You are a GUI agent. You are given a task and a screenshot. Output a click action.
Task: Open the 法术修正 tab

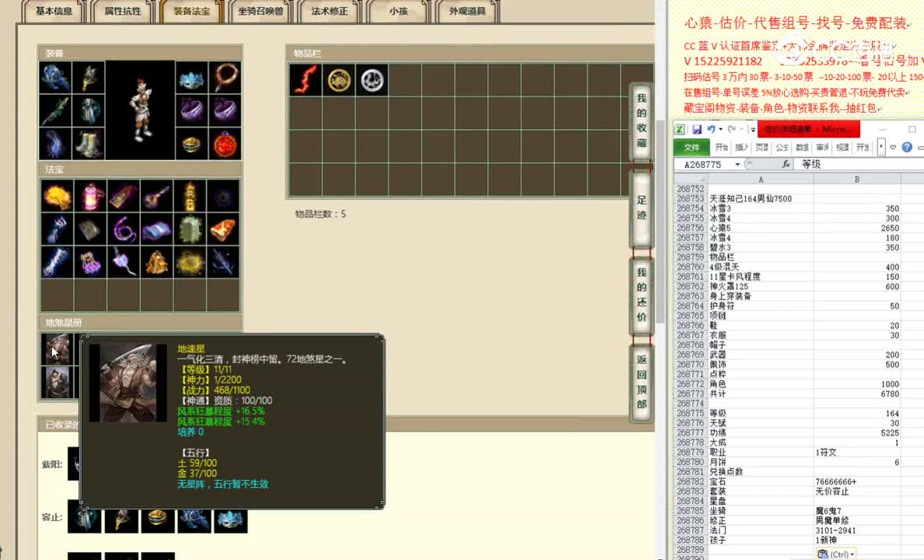pyautogui.click(x=330, y=11)
